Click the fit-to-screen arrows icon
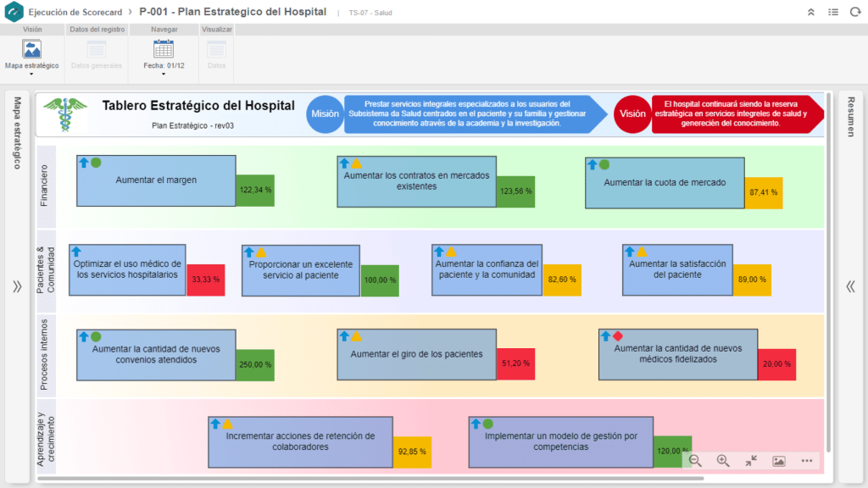Image resolution: width=868 pixels, height=488 pixels. point(751,461)
